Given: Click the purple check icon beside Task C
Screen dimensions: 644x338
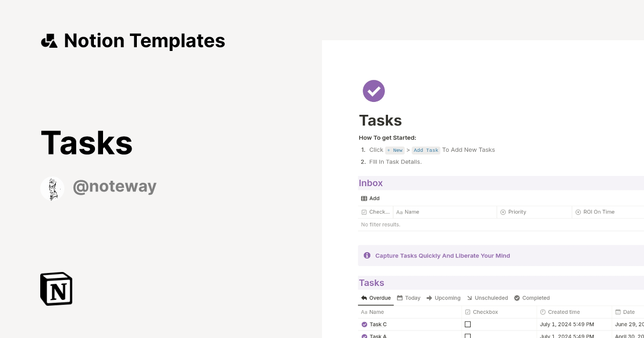Looking at the screenshot, I should (x=364, y=324).
